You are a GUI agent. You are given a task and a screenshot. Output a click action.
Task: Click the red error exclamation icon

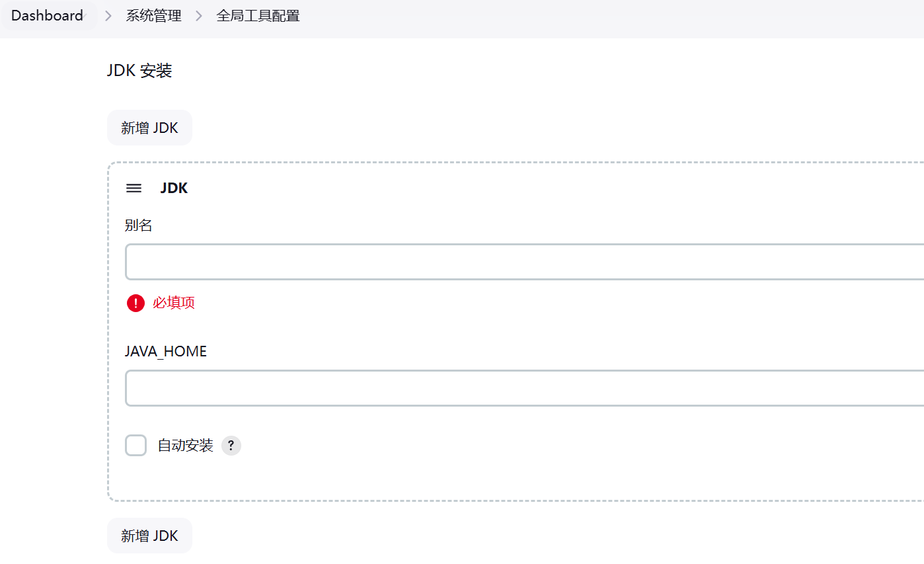[135, 303]
